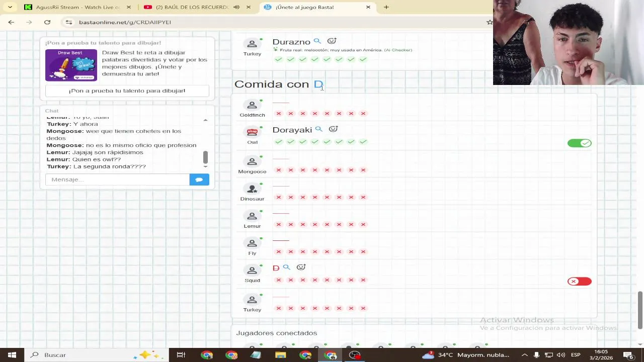Open the ESP language indicator
Viewport: 644px width, 362px height.
[x=576, y=355]
